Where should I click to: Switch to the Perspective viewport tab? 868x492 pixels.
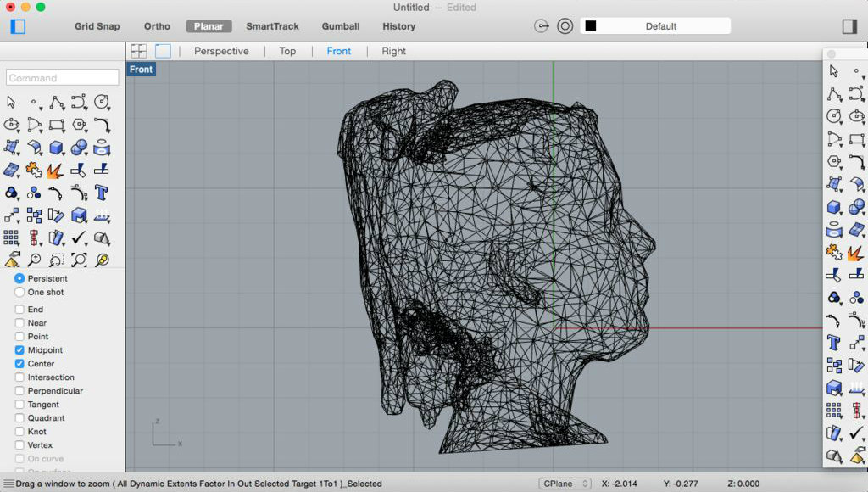point(221,51)
